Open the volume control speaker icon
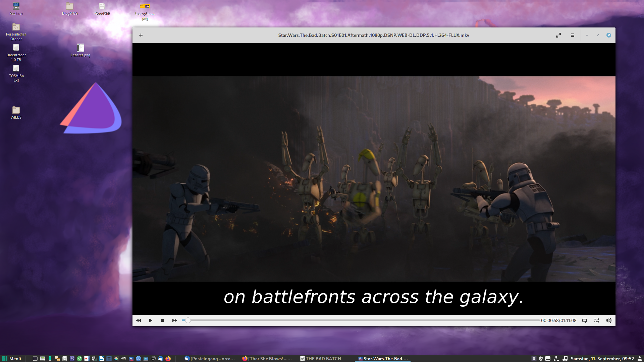Screen dimensions: 644x362 pyautogui.click(x=609, y=320)
